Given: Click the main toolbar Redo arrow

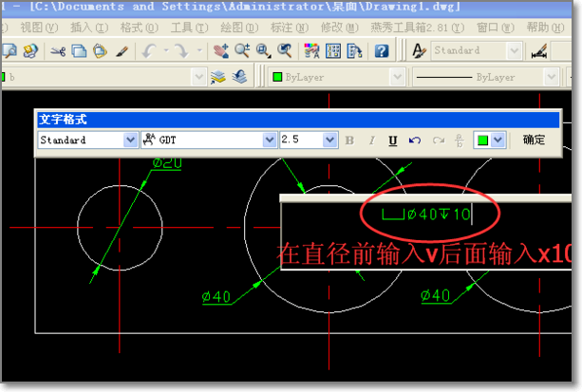Looking at the screenshot, I should pyautogui.click(x=182, y=51).
